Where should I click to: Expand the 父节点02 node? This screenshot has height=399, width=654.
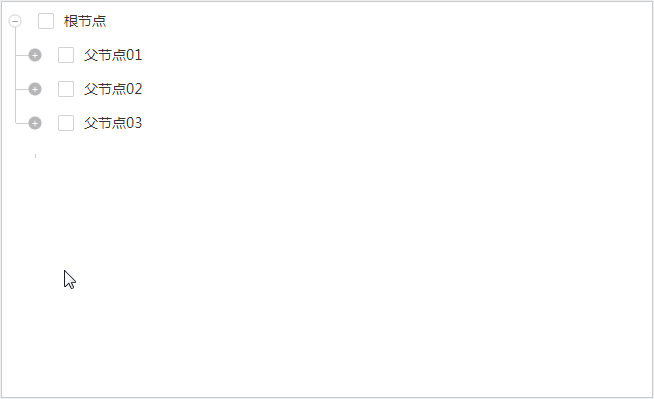coord(35,89)
